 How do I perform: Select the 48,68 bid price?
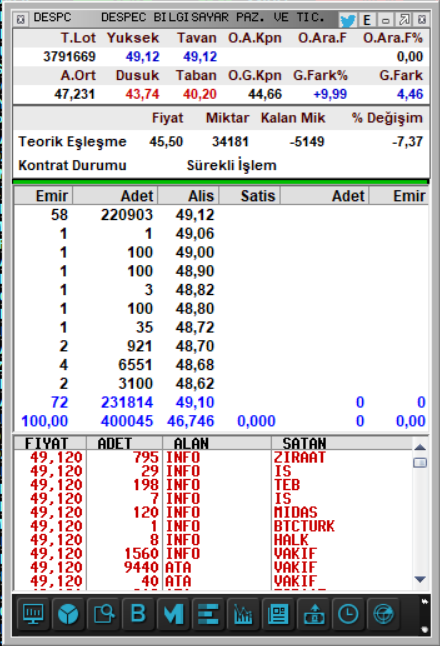tap(195, 365)
